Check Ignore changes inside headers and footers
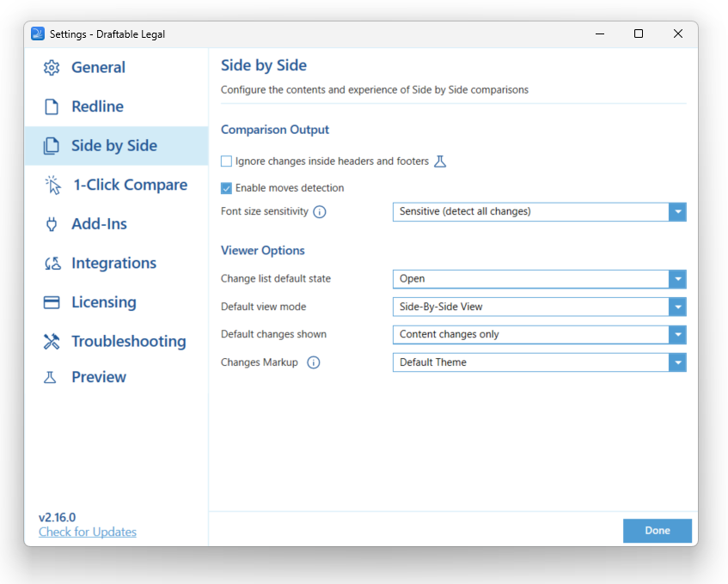 [x=226, y=161]
